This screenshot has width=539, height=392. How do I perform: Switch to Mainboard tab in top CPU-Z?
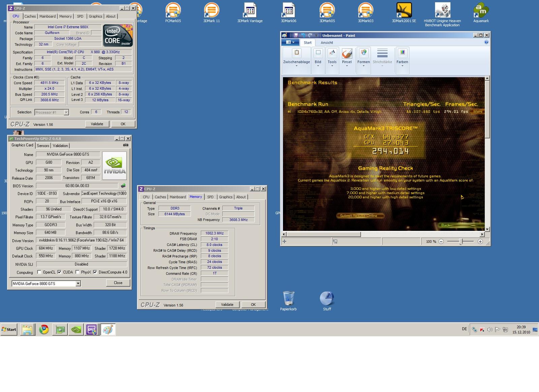click(x=47, y=16)
